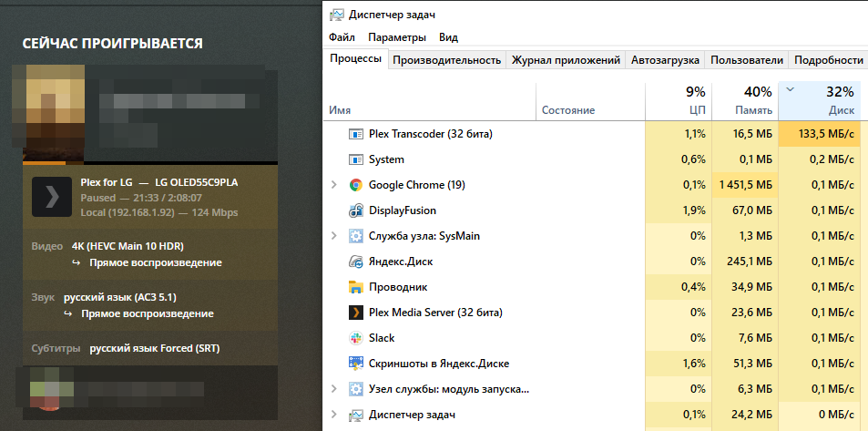
Task: Sort processes by the ЦП column
Action: pos(678,100)
